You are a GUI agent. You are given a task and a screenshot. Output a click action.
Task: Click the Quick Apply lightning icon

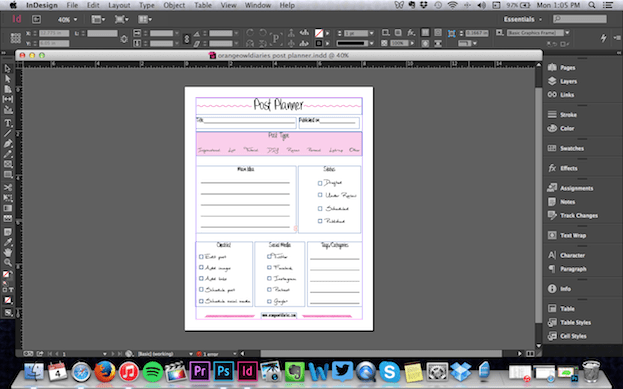click(604, 38)
